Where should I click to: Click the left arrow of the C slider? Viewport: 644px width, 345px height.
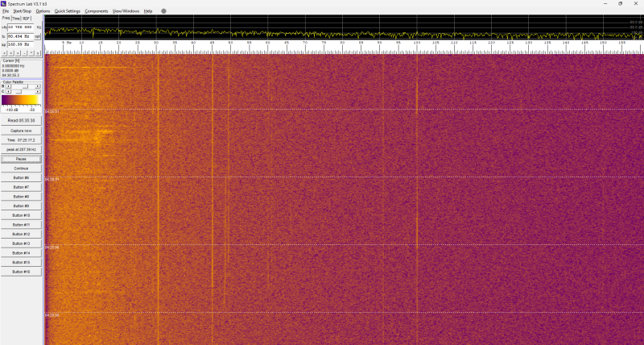pyautogui.click(x=8, y=91)
